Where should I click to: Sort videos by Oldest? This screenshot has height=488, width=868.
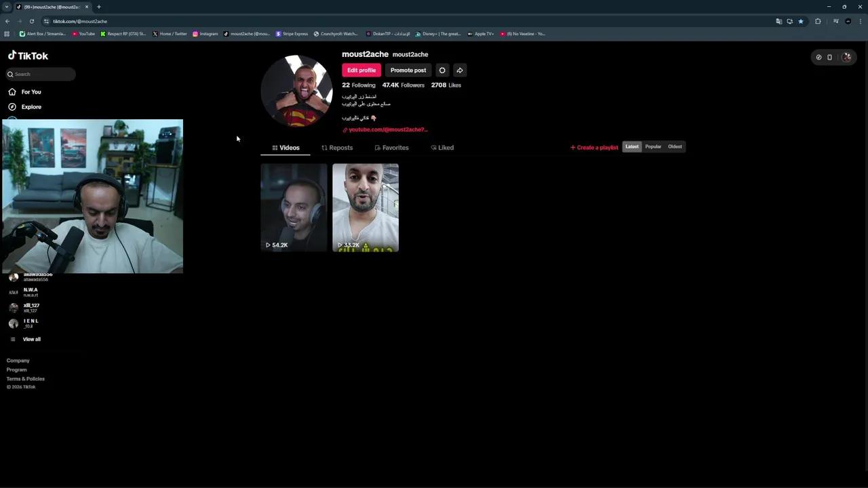pyautogui.click(x=675, y=146)
